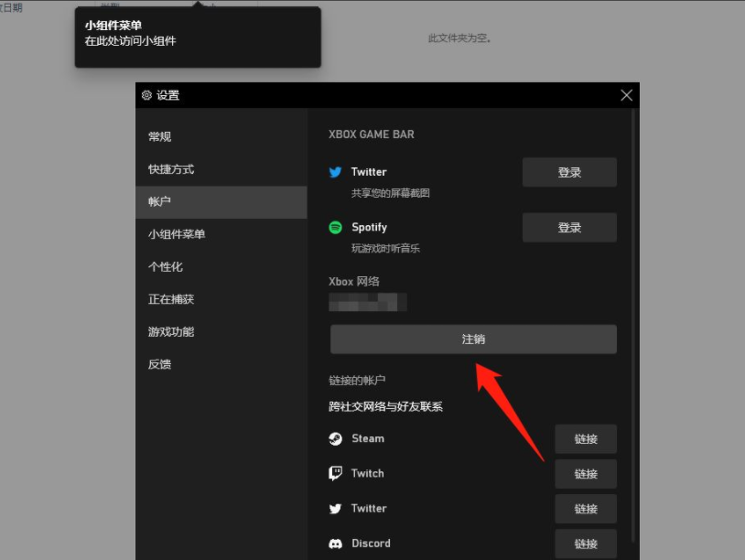Click the Steam logo icon
Viewport: 745px width, 560px height.
[336, 439]
